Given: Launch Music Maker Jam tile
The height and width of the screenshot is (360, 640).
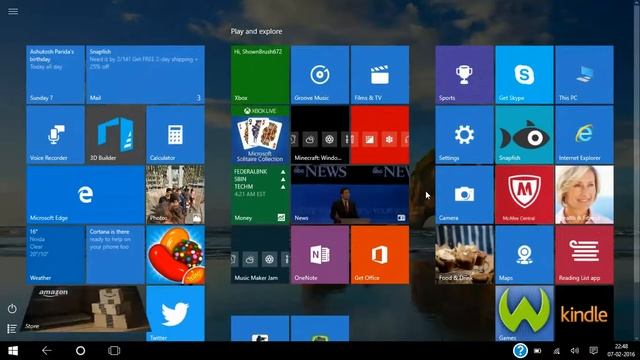Looking at the screenshot, I should [260, 255].
